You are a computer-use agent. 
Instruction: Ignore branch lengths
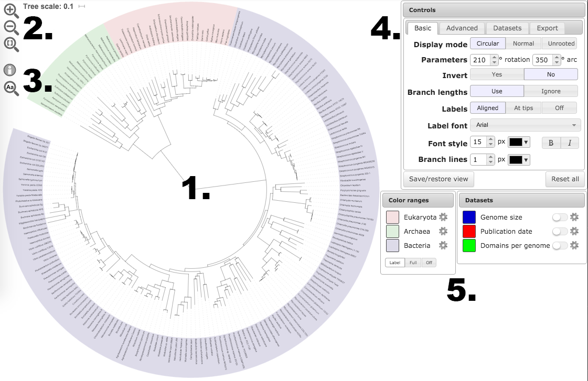[x=551, y=91]
